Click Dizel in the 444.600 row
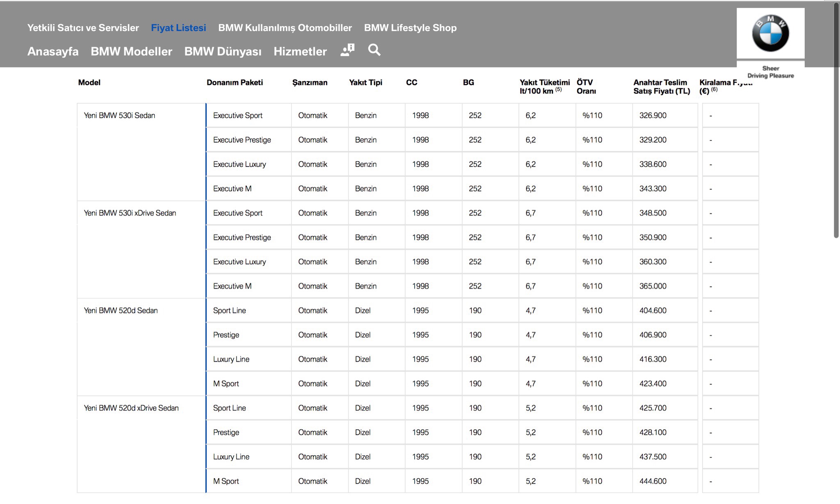840x504 pixels. click(363, 481)
